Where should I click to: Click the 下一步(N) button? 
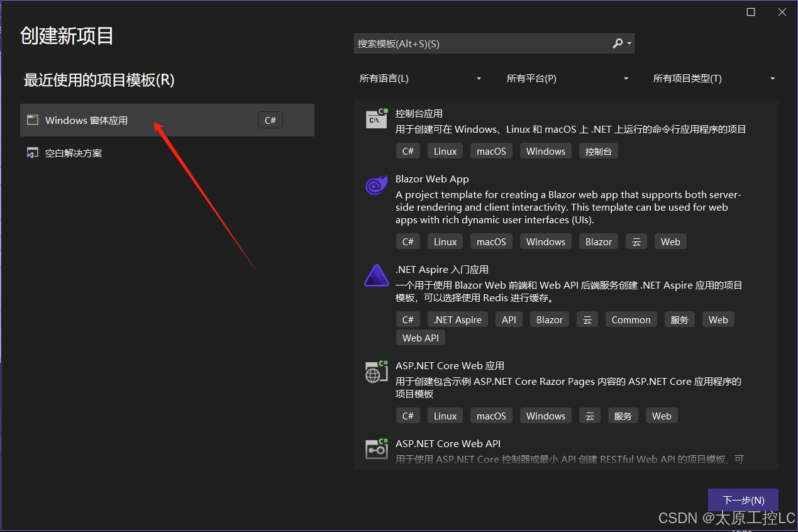coord(743,500)
